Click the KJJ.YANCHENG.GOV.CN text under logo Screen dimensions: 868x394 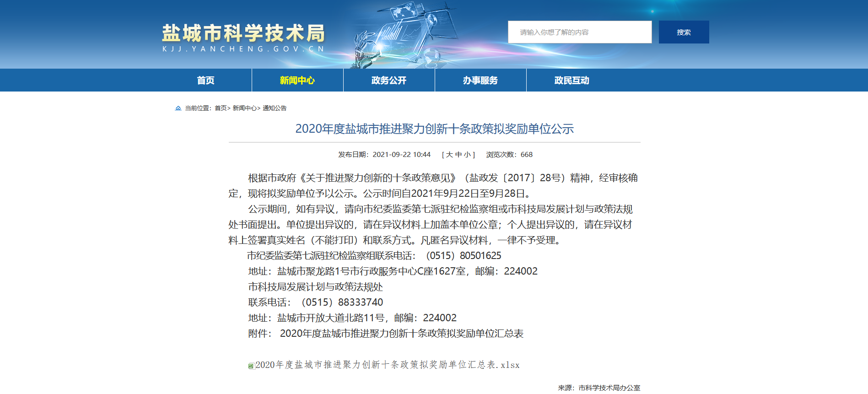click(243, 49)
